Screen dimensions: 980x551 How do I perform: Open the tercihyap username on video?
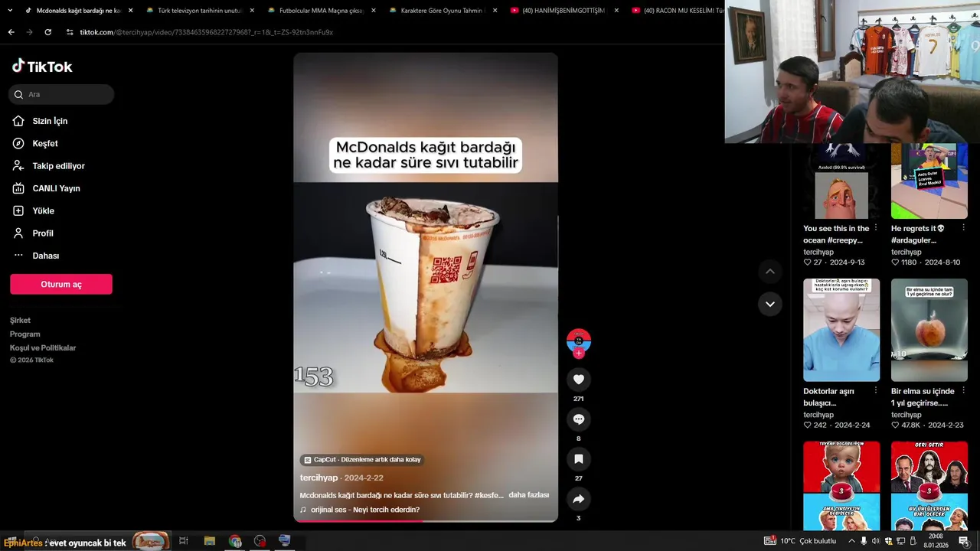point(318,478)
